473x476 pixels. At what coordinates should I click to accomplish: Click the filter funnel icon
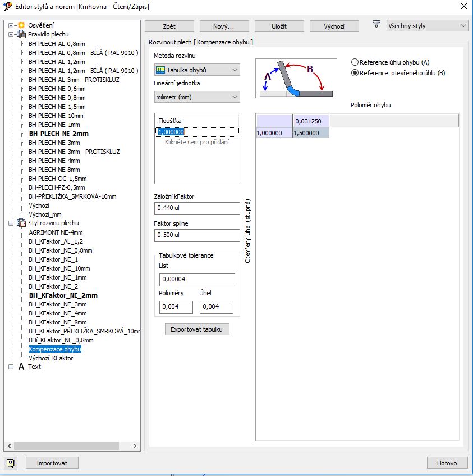click(x=376, y=25)
